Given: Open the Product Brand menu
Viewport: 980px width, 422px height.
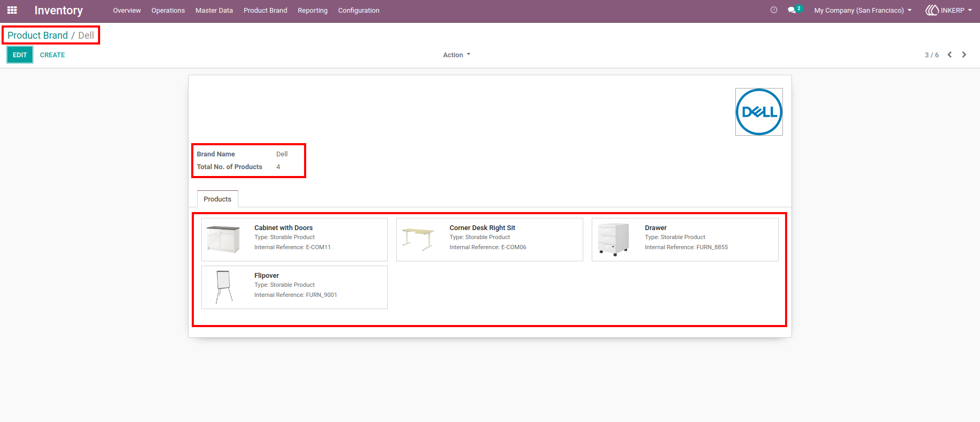Looking at the screenshot, I should (265, 10).
